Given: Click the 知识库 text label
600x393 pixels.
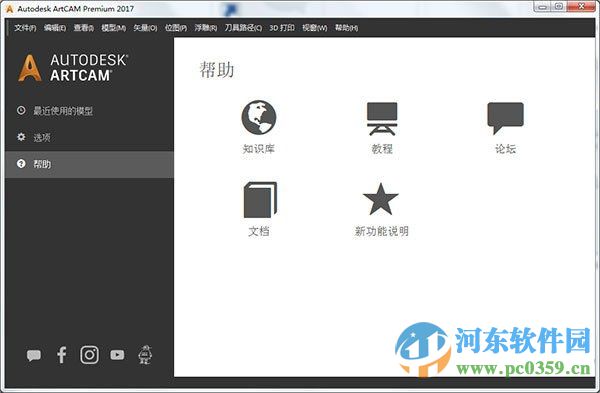Looking at the screenshot, I should [259, 149].
